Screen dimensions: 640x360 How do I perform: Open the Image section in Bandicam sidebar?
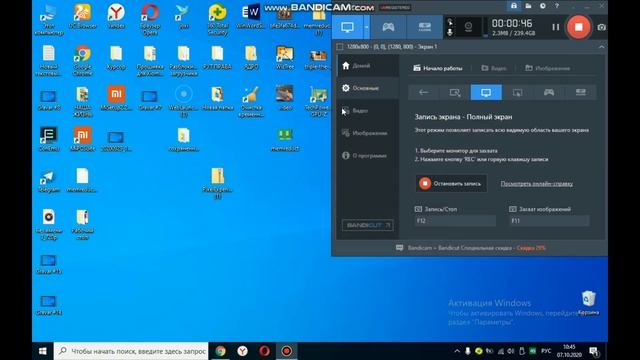(x=367, y=133)
